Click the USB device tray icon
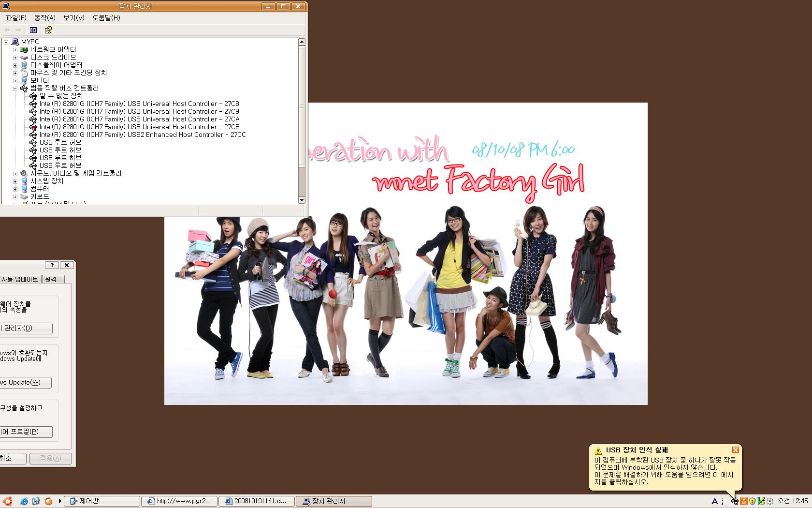Image resolution: width=812 pixels, height=508 pixels. click(735, 501)
